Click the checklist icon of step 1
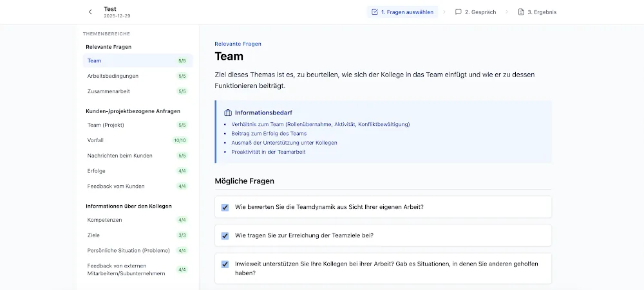This screenshot has width=644, height=290. click(x=375, y=12)
